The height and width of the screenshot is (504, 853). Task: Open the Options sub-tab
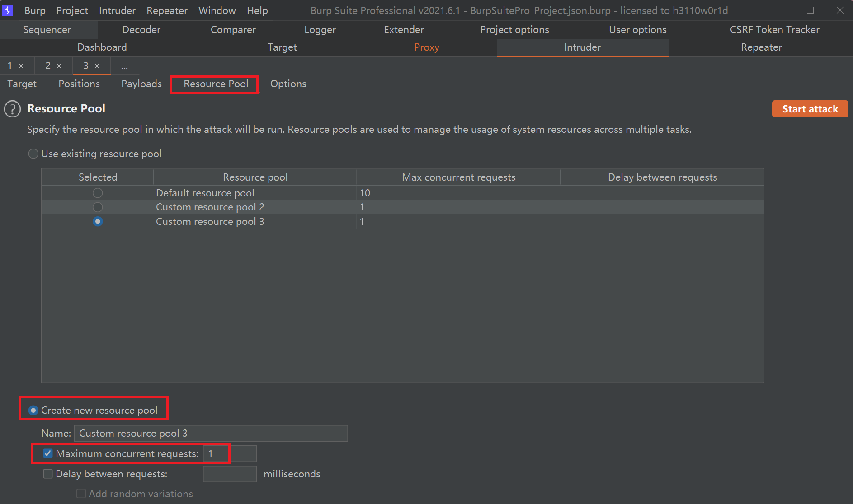[x=288, y=84]
